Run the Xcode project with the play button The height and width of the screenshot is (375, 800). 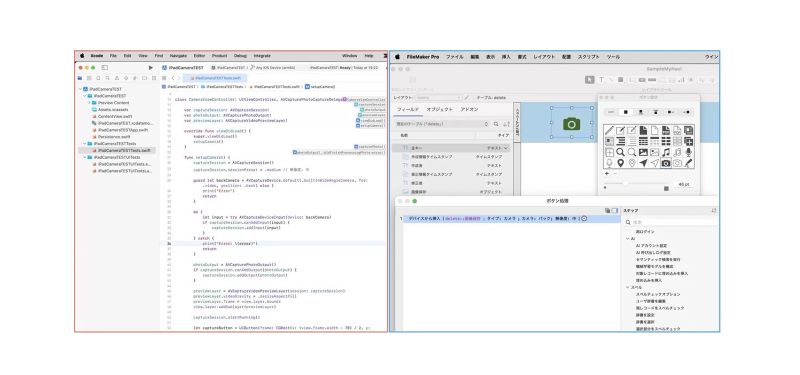click(x=151, y=67)
